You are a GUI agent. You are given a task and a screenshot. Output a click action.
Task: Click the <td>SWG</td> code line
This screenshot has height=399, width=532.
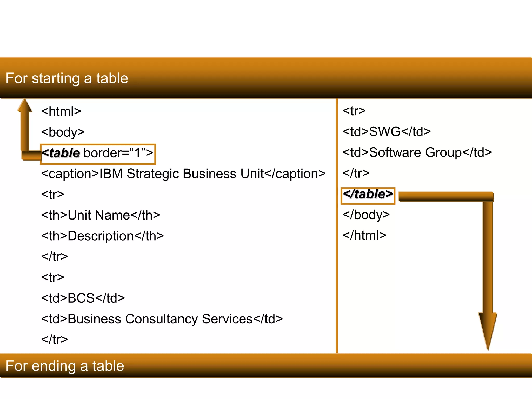(x=387, y=131)
